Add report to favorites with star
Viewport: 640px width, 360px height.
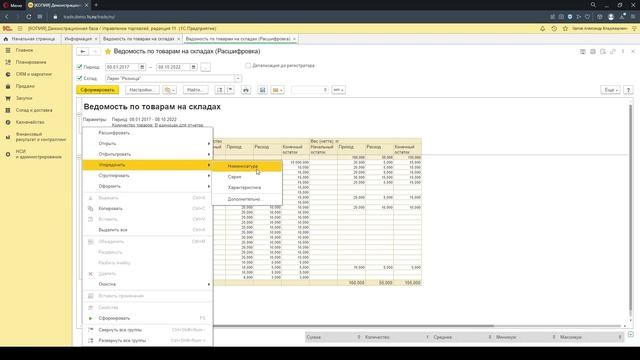point(108,51)
